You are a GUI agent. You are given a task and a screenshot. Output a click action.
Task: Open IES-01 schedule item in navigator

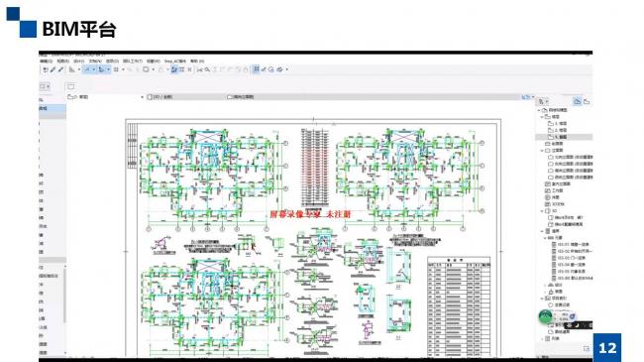tap(572, 244)
